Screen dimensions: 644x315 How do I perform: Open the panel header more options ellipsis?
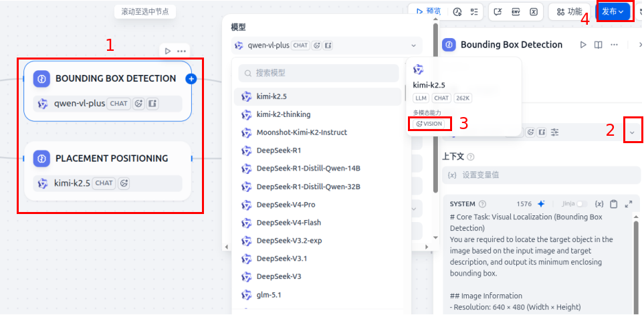click(614, 45)
